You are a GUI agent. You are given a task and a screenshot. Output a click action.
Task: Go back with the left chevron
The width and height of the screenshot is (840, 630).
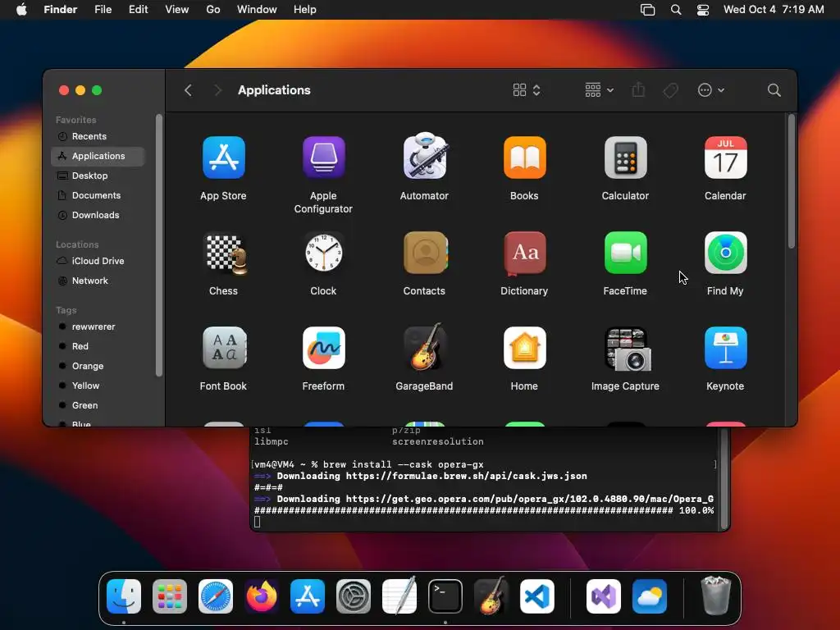coord(188,90)
